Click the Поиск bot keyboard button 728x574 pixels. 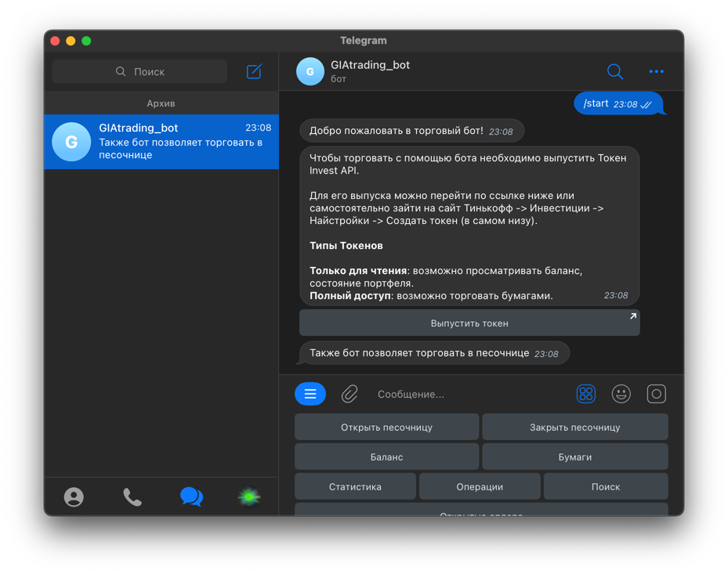point(606,486)
